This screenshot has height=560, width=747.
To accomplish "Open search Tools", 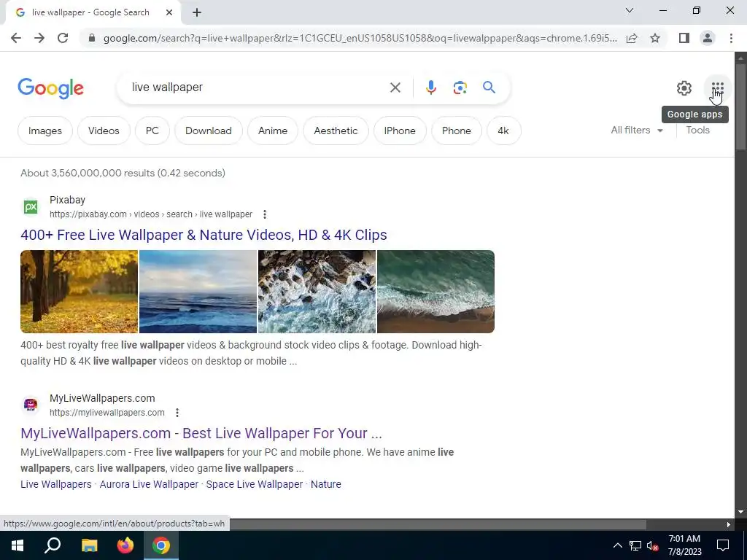I will tap(697, 131).
